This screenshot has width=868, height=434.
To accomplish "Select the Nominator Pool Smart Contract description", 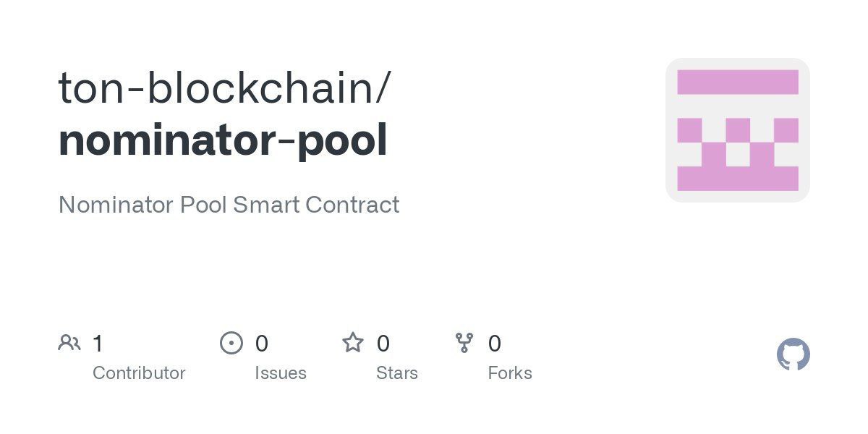I will tap(229, 205).
